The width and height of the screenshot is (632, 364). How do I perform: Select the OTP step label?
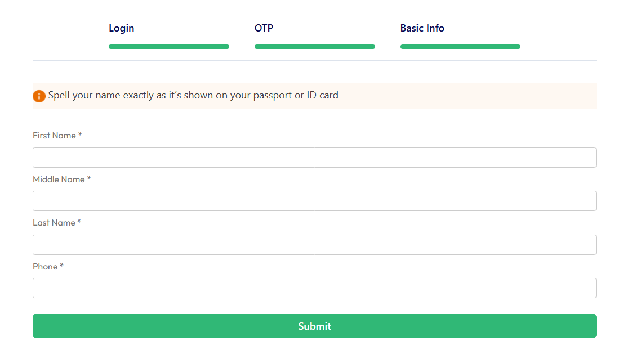click(264, 28)
